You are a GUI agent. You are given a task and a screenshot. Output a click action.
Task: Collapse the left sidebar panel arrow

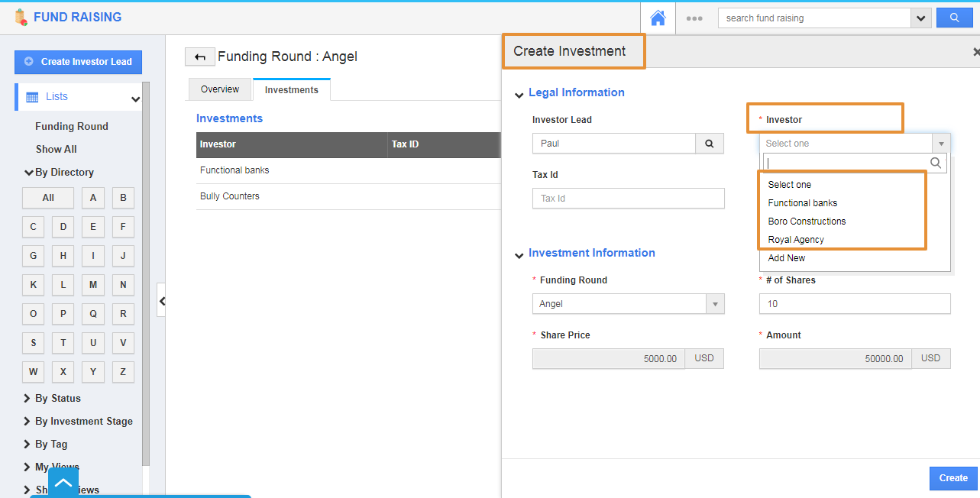click(162, 301)
